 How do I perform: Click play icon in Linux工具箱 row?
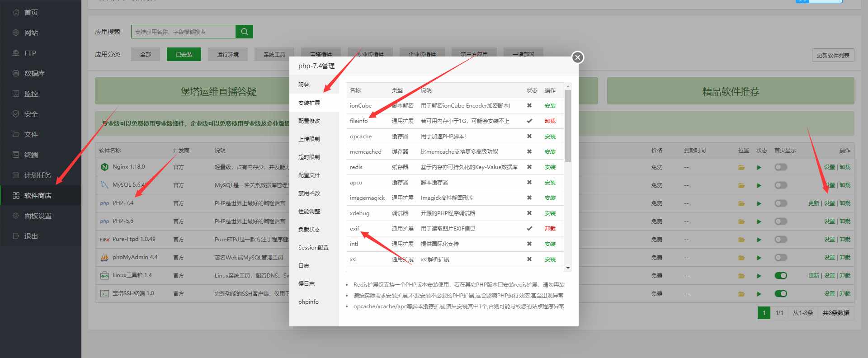(x=759, y=276)
